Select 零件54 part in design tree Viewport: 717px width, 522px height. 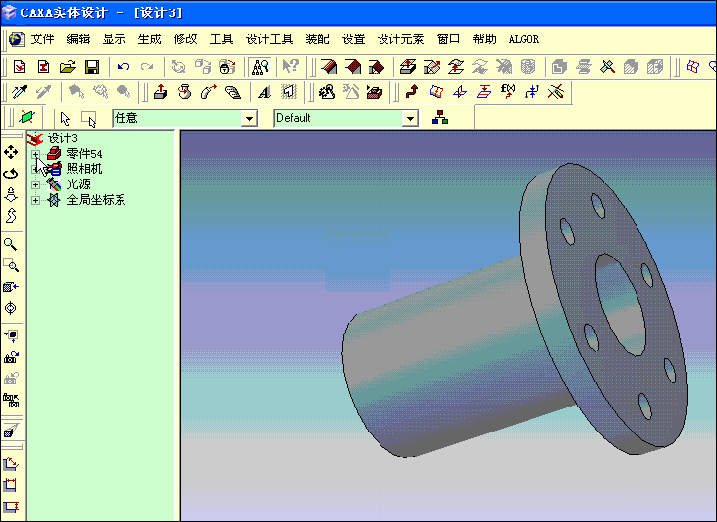84,154
